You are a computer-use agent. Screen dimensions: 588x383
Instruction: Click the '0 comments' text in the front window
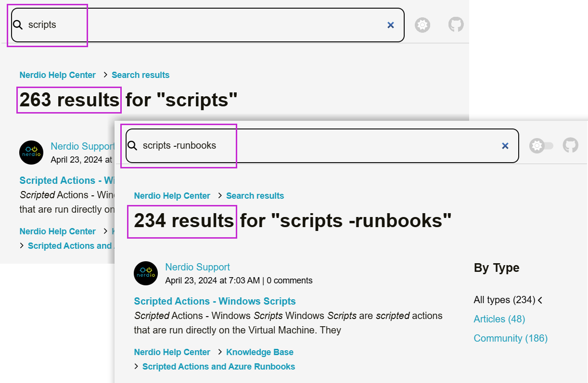pyautogui.click(x=290, y=281)
